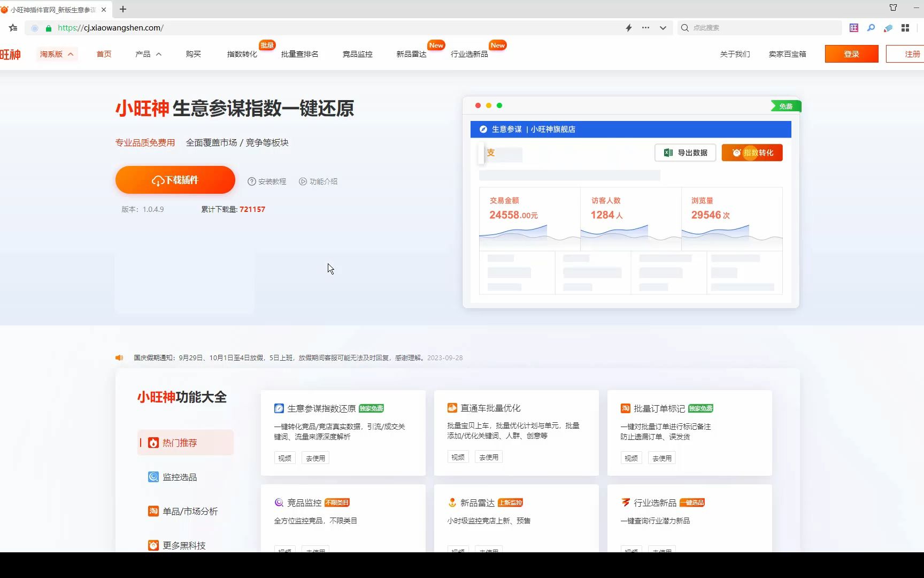Open the 竞品监控 feature card title
The width and height of the screenshot is (924, 578).
point(304,503)
